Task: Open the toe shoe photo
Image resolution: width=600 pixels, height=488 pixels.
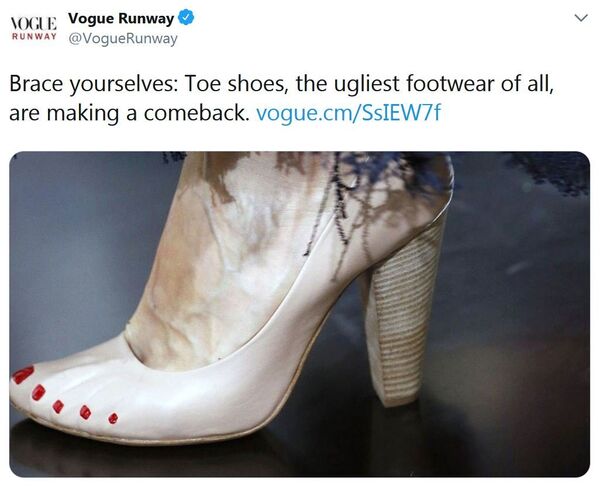Action: [300, 314]
